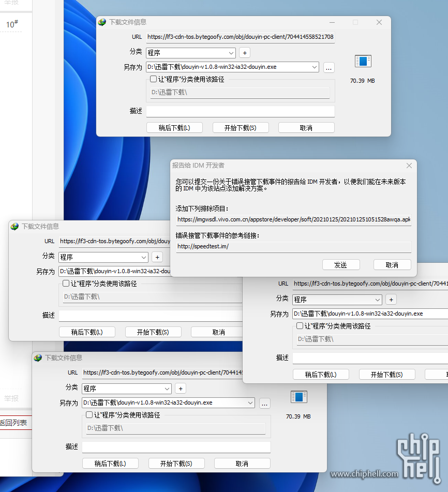Close the "报告给 IDM 开发者" dialog with its X
Screen dimensions: 448x492
click(x=409, y=166)
